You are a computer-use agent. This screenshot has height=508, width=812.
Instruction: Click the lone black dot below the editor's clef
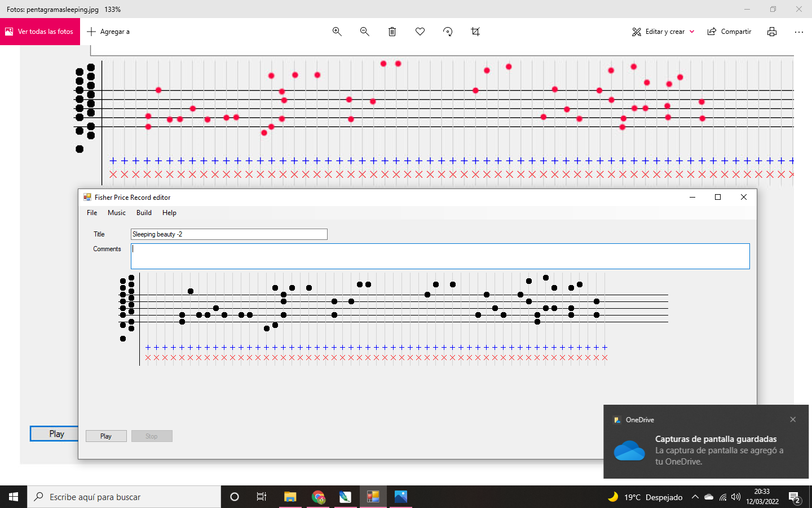pyautogui.click(x=123, y=339)
